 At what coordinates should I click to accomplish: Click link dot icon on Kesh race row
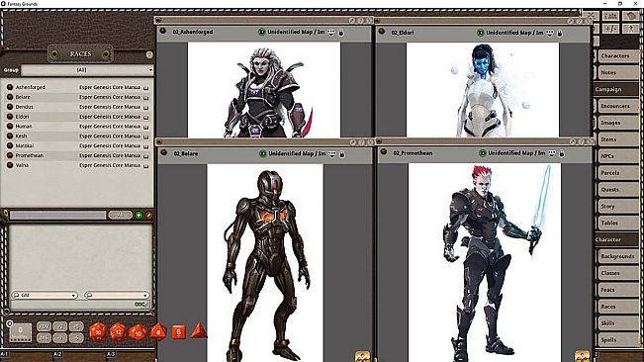click(x=10, y=136)
